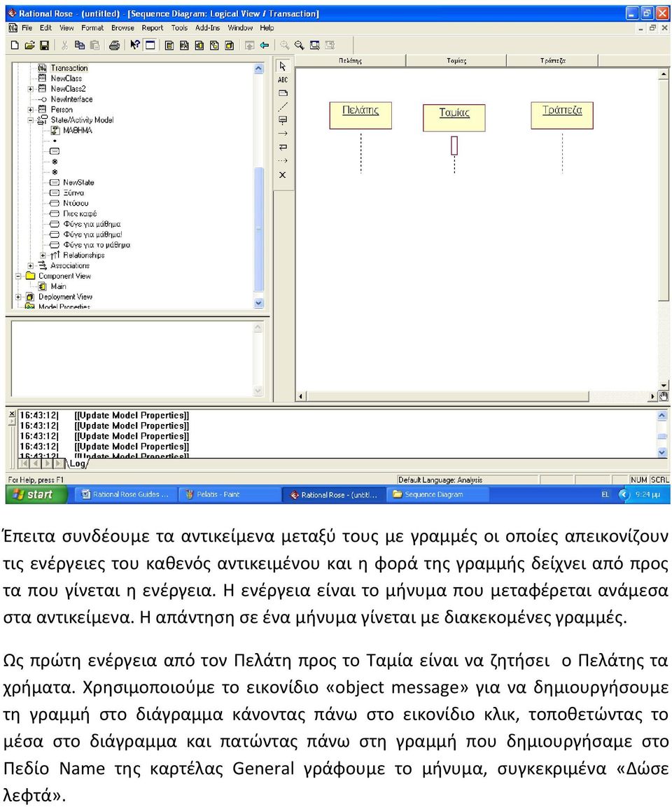The image size is (672, 807).
Task: Click the Save floppy disk icon
Action: click(44, 45)
